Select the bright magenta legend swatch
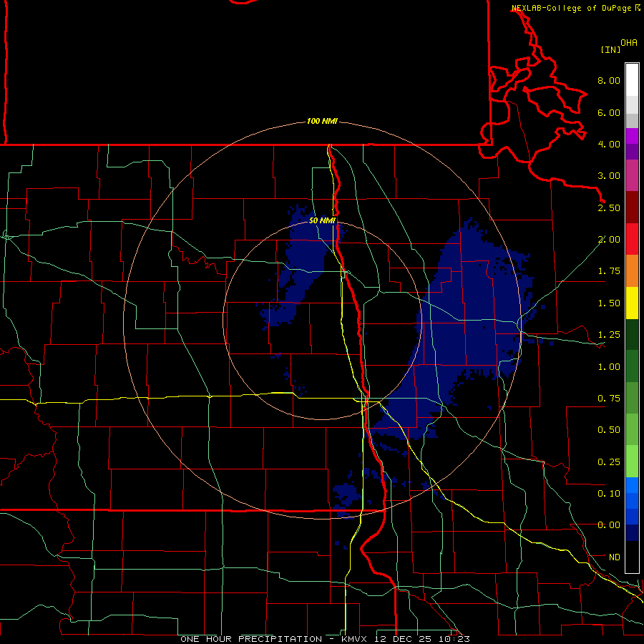 [632, 136]
